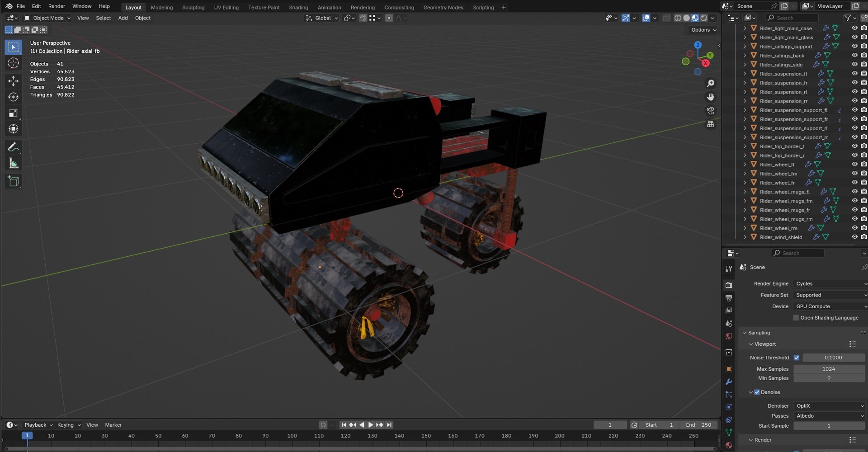868x452 pixels.
Task: Open the Denoiser OptiX dropdown
Action: (x=830, y=406)
